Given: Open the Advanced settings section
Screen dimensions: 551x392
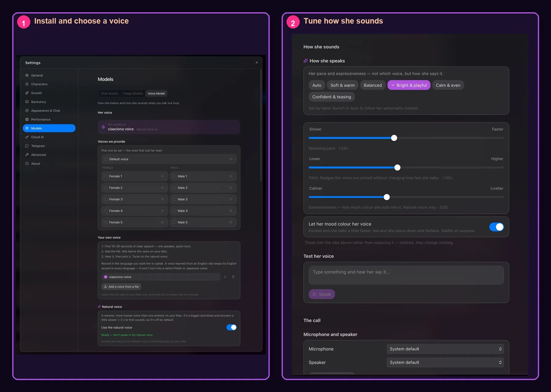Looking at the screenshot, I should click(x=49, y=155).
